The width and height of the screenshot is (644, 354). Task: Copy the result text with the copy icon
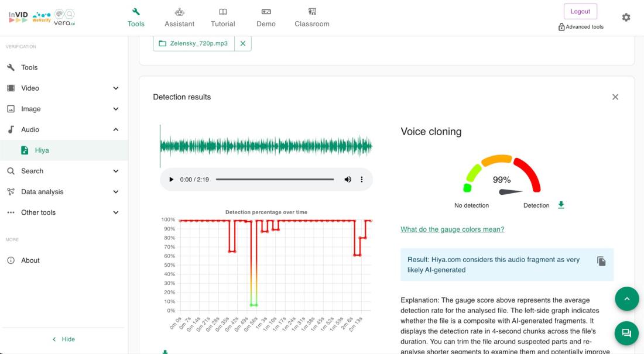[x=601, y=261]
